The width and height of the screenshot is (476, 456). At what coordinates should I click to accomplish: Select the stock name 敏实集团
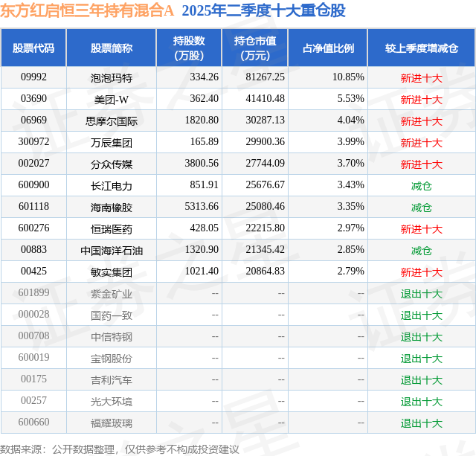(112, 272)
